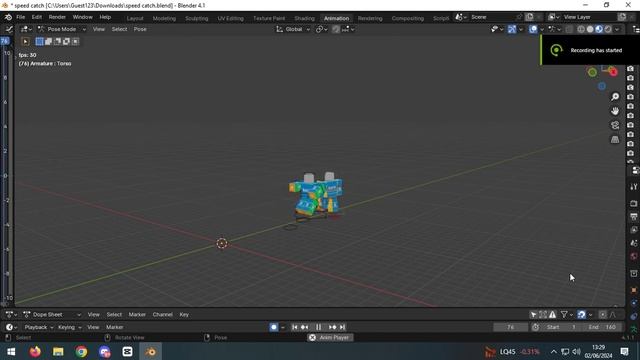
Task: Toggle snapping magnet button
Action: [x=336, y=29]
